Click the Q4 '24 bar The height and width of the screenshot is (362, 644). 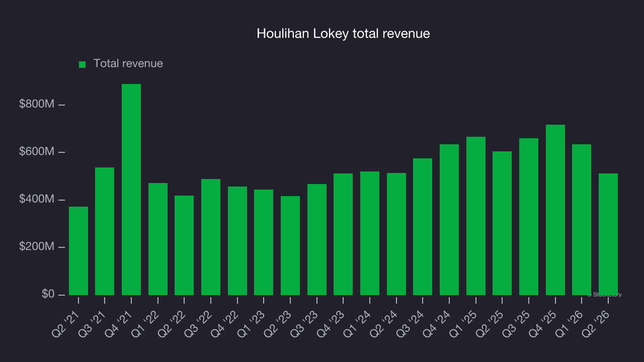pos(449,220)
